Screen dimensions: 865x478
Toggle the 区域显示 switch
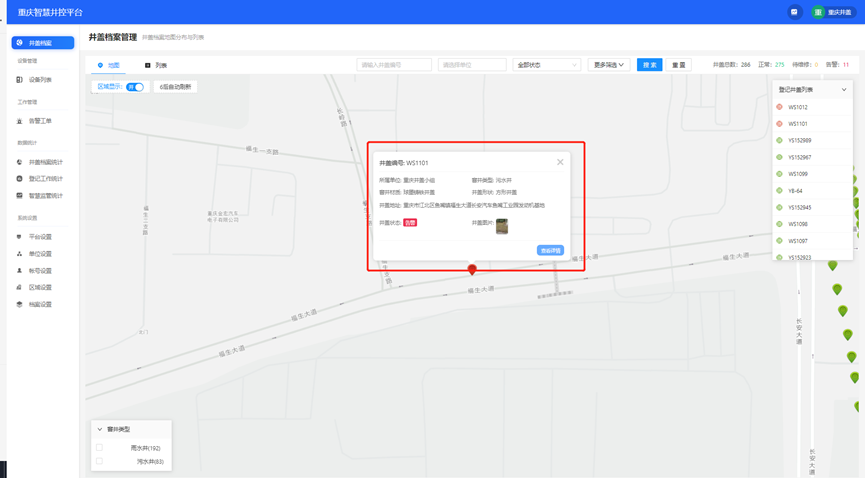point(135,87)
